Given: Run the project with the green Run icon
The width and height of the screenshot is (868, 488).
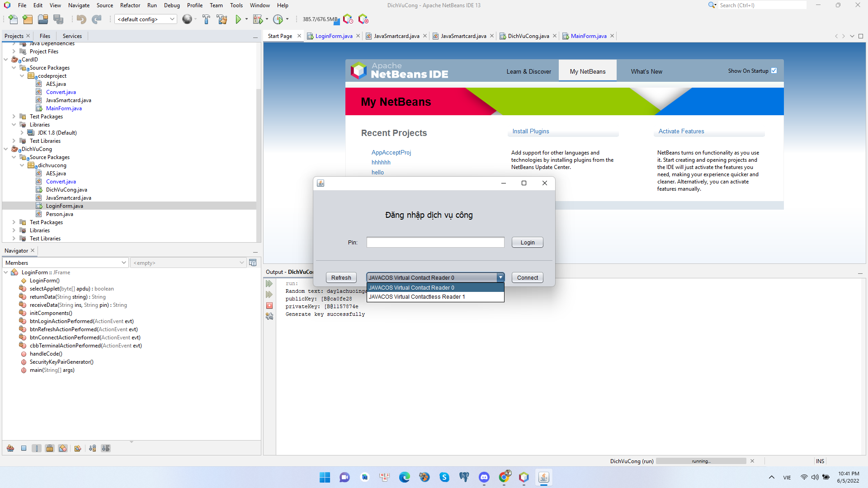Looking at the screenshot, I should point(238,19).
